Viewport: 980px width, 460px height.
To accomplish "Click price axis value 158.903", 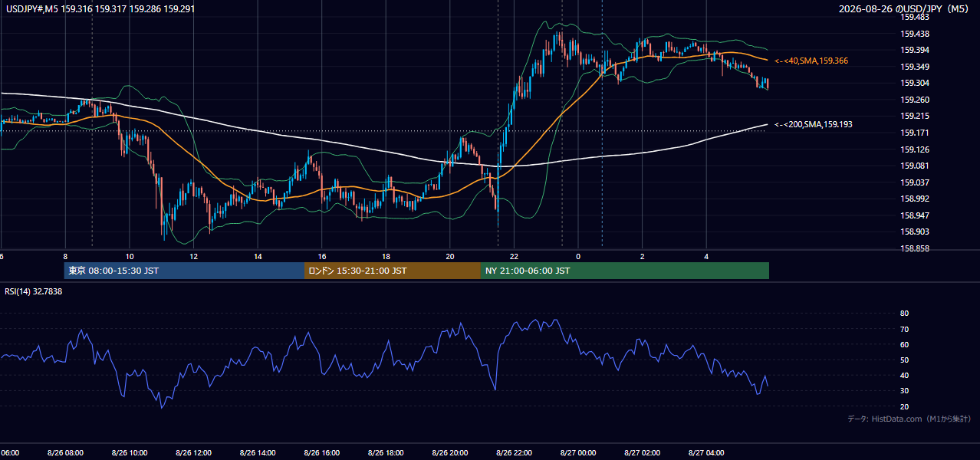I will (915, 232).
